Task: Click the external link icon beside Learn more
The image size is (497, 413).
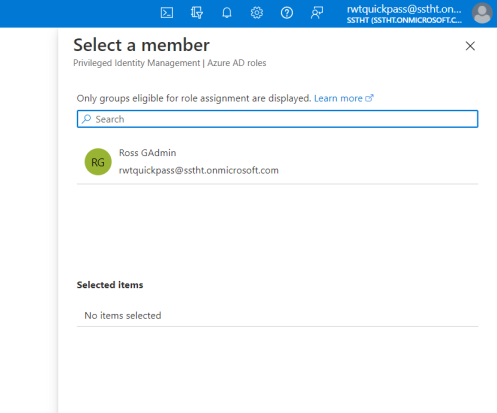Action: [x=369, y=98]
